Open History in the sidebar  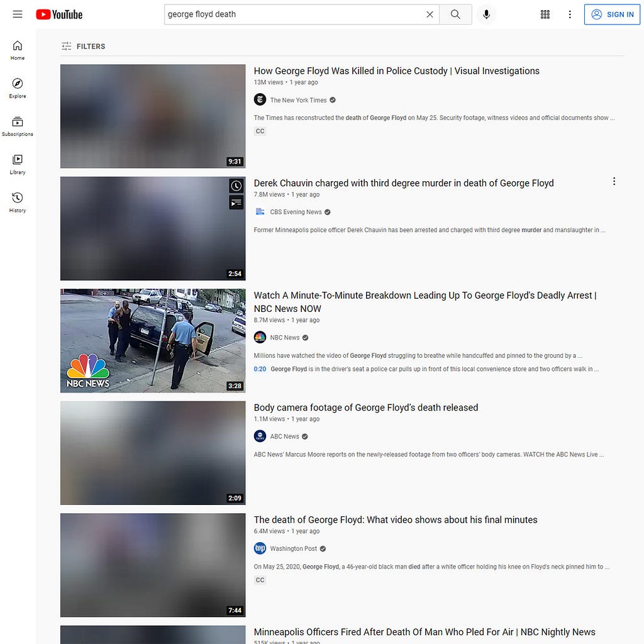pyautogui.click(x=17, y=203)
